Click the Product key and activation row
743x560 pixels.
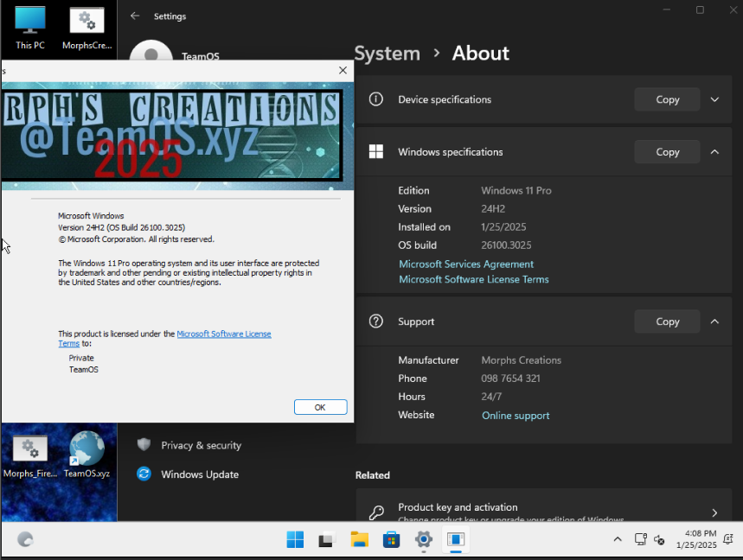click(x=543, y=506)
